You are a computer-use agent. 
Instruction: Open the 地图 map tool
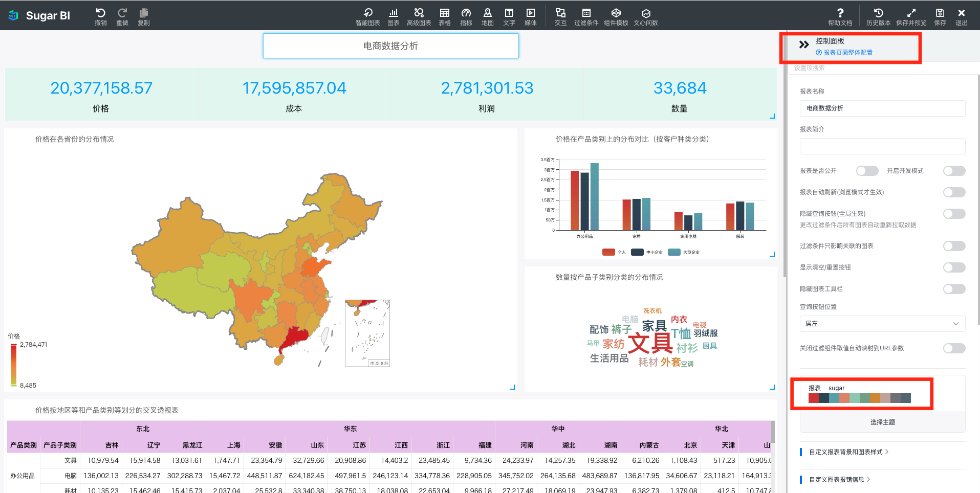pyautogui.click(x=488, y=16)
